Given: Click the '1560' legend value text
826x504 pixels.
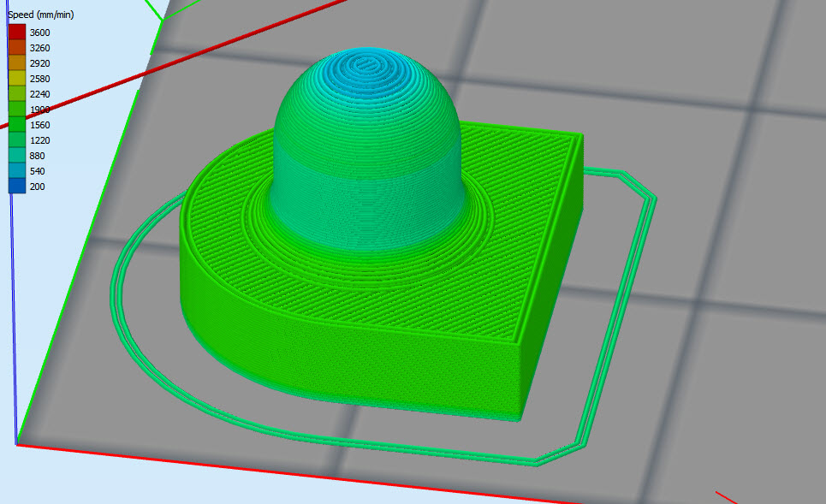Looking at the screenshot, I should [39, 125].
